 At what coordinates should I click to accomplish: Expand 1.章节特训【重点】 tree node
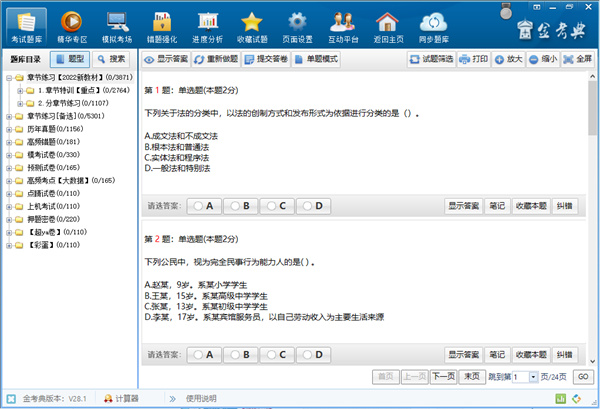coord(20,90)
